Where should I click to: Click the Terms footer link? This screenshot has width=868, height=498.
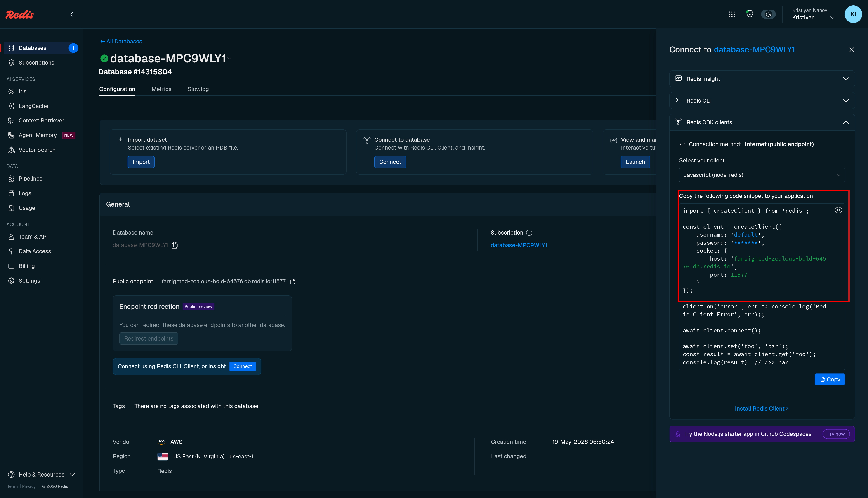point(13,486)
